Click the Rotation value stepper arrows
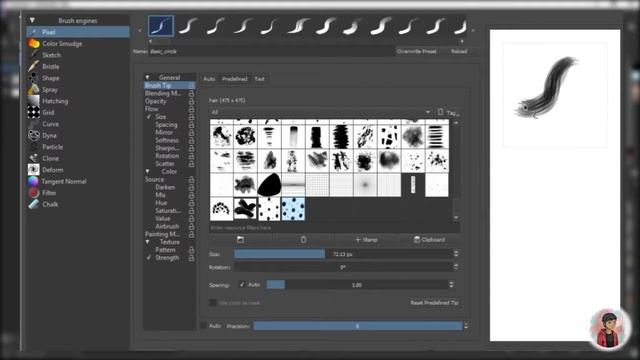 click(456, 267)
